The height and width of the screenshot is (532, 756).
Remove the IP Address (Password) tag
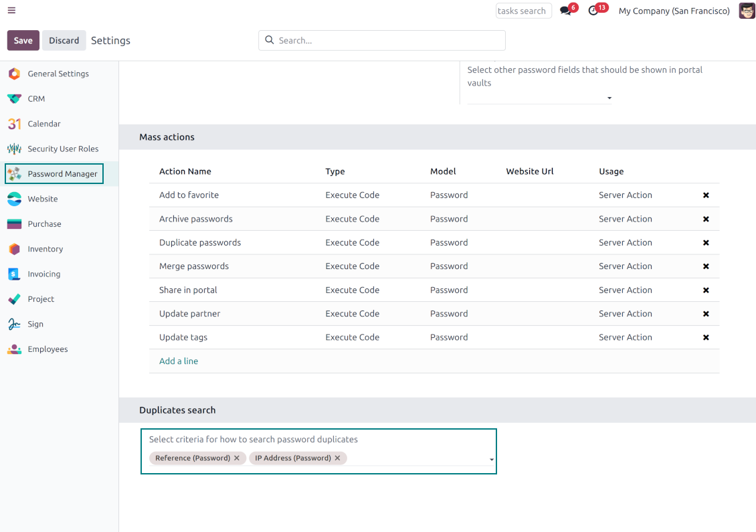coord(337,458)
